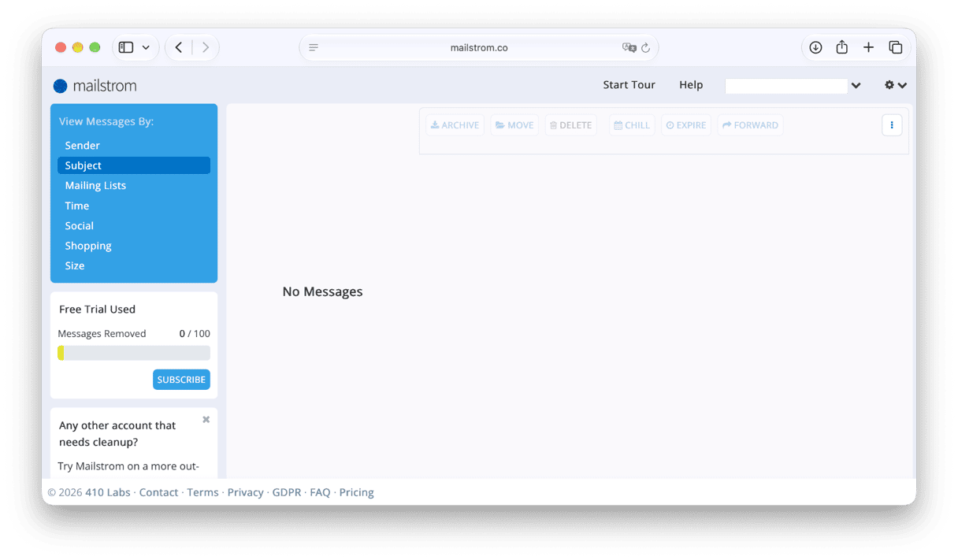Viewport: 958px width, 560px height.
Task: Open the Contact footer link
Action: [159, 492]
